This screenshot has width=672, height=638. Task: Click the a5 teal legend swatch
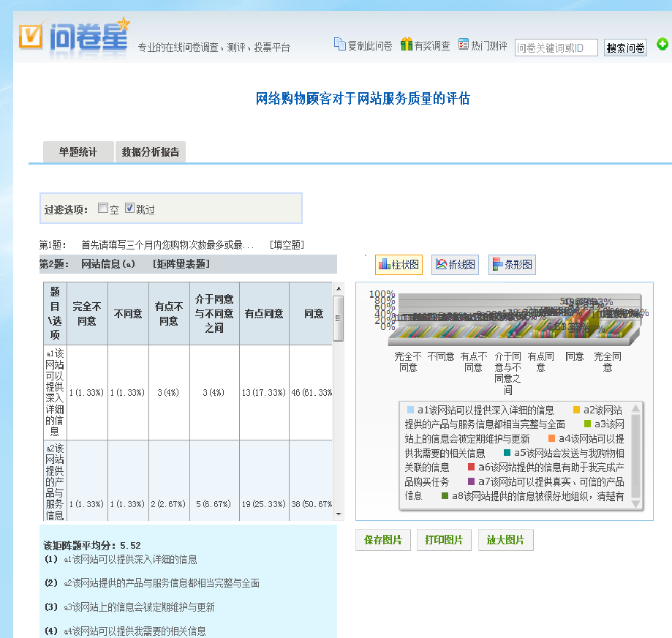coord(507,452)
